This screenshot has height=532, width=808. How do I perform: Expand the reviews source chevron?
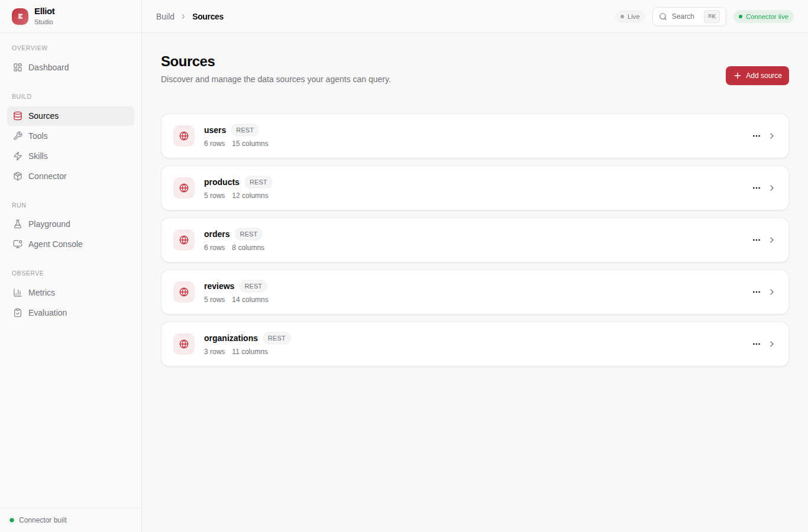click(x=772, y=292)
